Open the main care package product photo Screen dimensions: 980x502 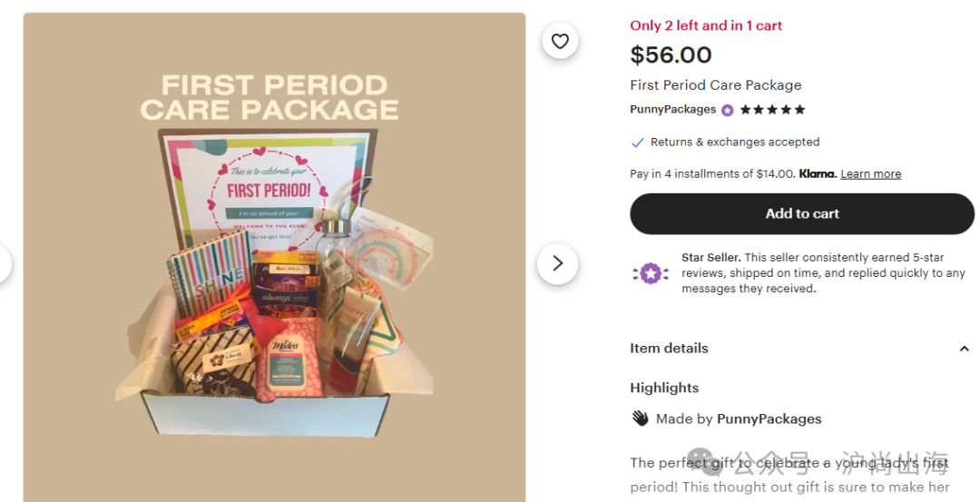(x=274, y=263)
